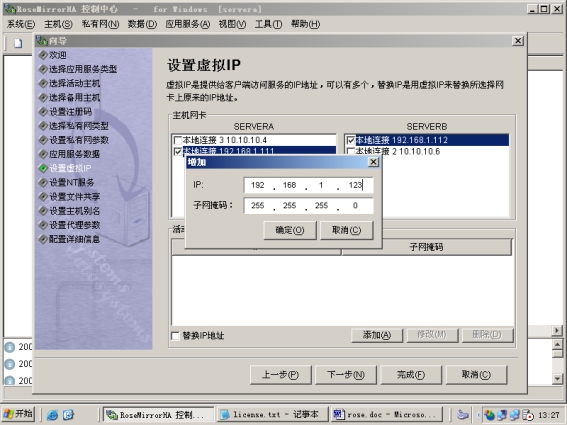Open the 开始 Start menu
Screen dimensions: 567x425
pyautogui.click(x=18, y=414)
